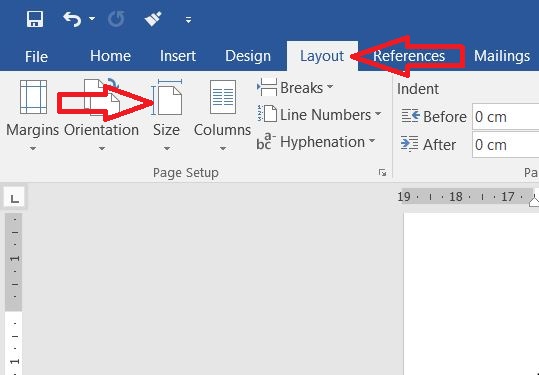The image size is (539, 375).
Task: Open the Design ribbon tab
Action: point(248,56)
